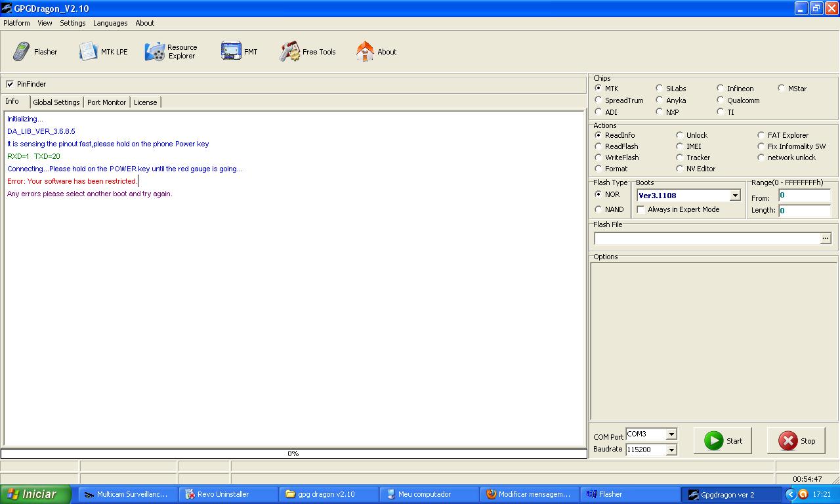Expand the COM Port dropdown
The height and width of the screenshot is (504, 840).
click(x=671, y=434)
